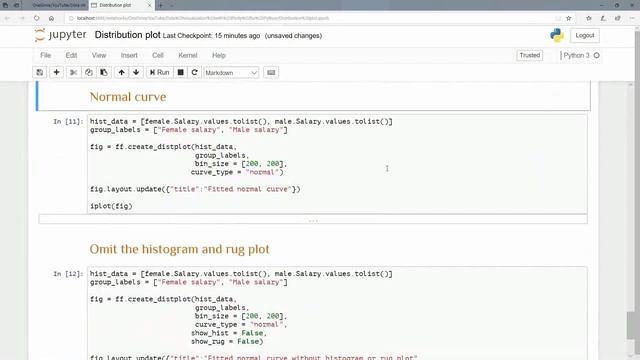Viewport: 640px width, 360px height.
Task: Go to browser home page icon
Action: (51, 18)
